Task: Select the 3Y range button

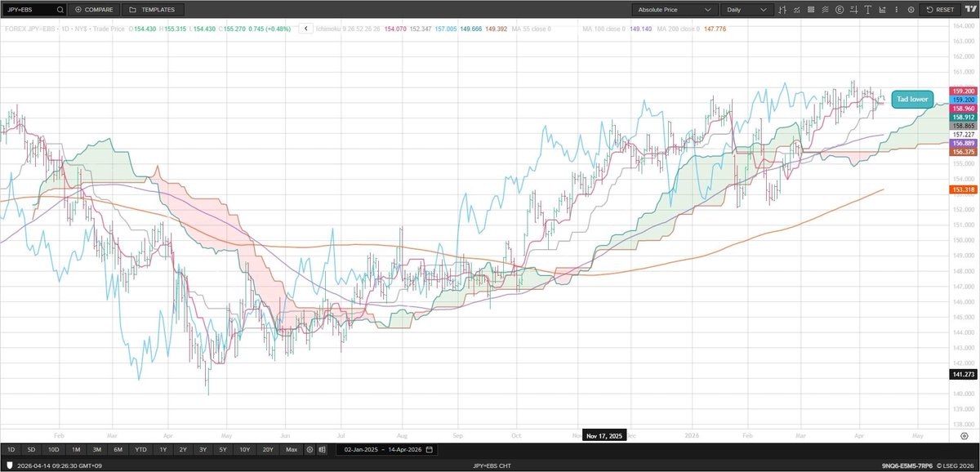Action: [x=204, y=449]
